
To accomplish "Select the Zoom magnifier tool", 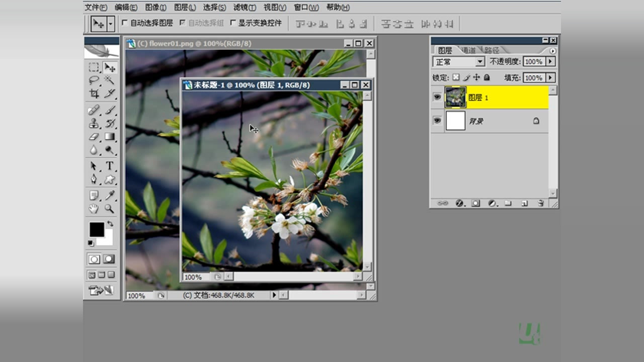I will [x=109, y=209].
